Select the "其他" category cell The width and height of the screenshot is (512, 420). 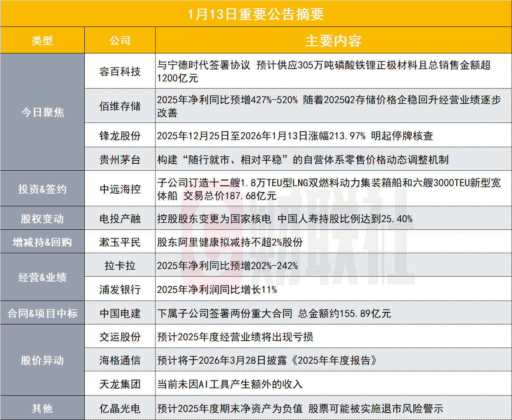point(43,408)
